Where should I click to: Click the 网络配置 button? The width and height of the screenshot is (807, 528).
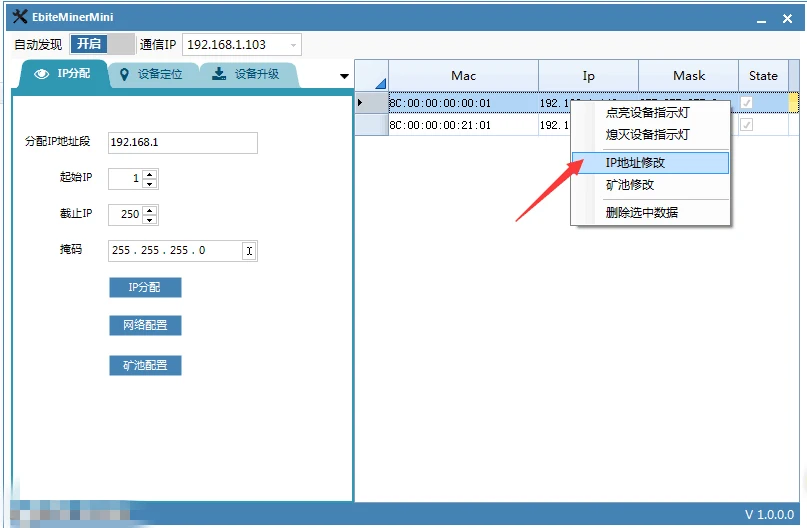145,325
